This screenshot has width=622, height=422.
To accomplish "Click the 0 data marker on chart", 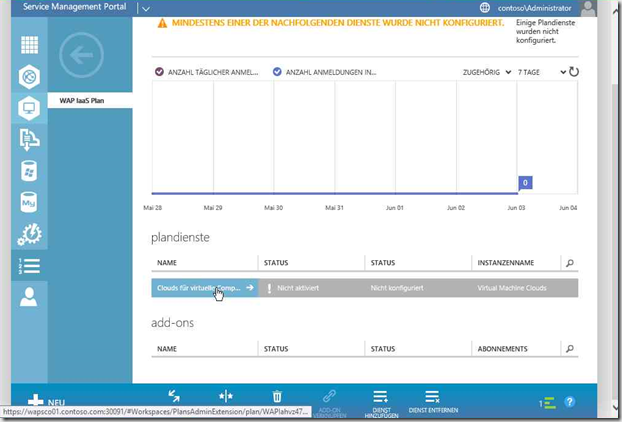I will 525,183.
